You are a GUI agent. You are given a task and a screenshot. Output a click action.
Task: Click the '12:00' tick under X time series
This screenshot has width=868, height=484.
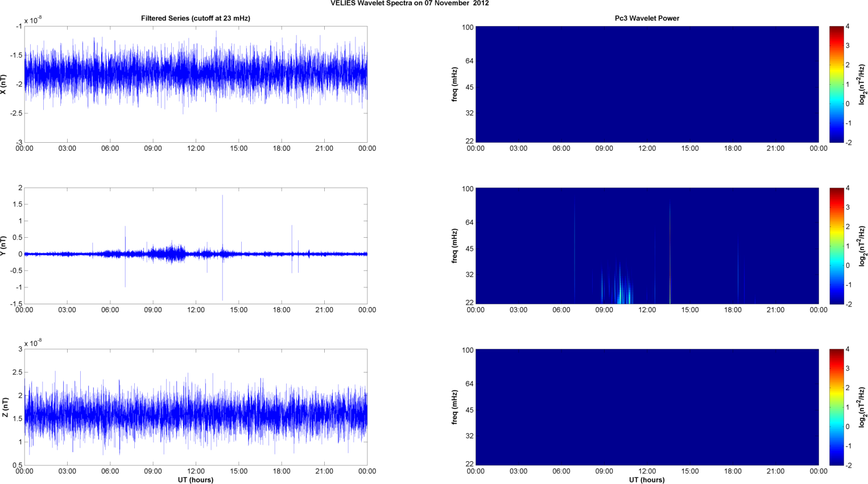(196, 148)
